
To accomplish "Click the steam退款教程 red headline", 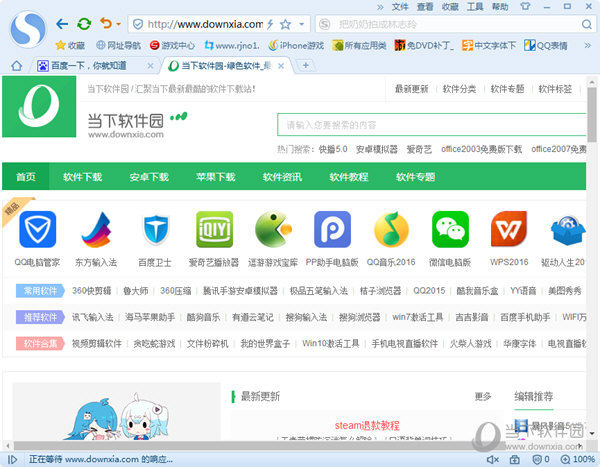I will [367, 426].
